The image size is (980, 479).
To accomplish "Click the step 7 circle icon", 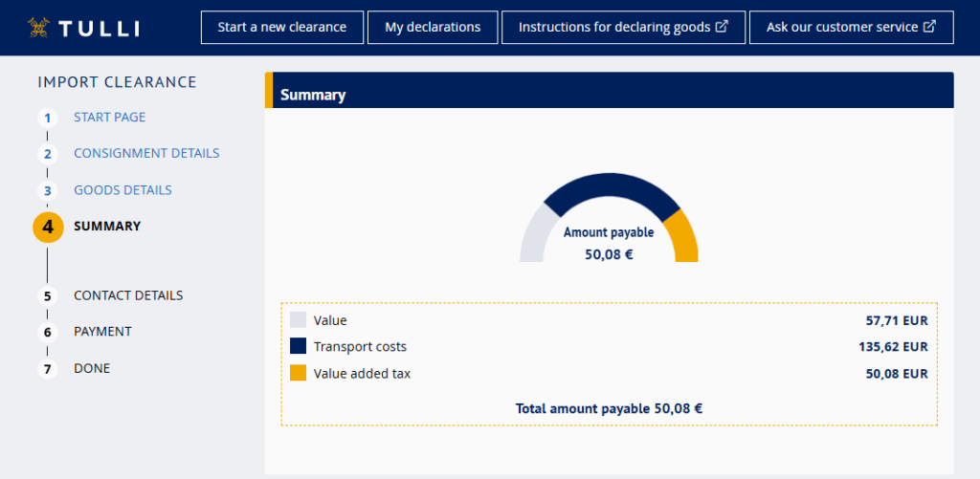I will (48, 369).
